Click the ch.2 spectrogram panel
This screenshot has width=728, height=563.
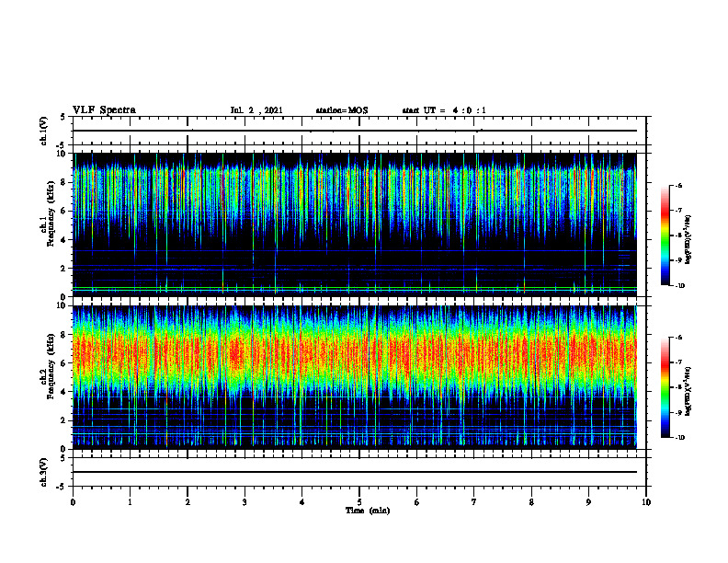[x=354, y=377]
